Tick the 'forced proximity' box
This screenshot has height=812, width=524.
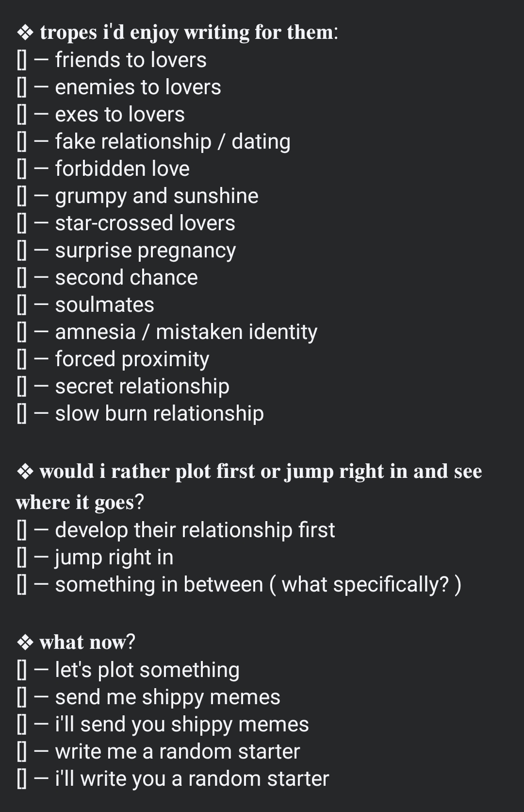click(22, 360)
